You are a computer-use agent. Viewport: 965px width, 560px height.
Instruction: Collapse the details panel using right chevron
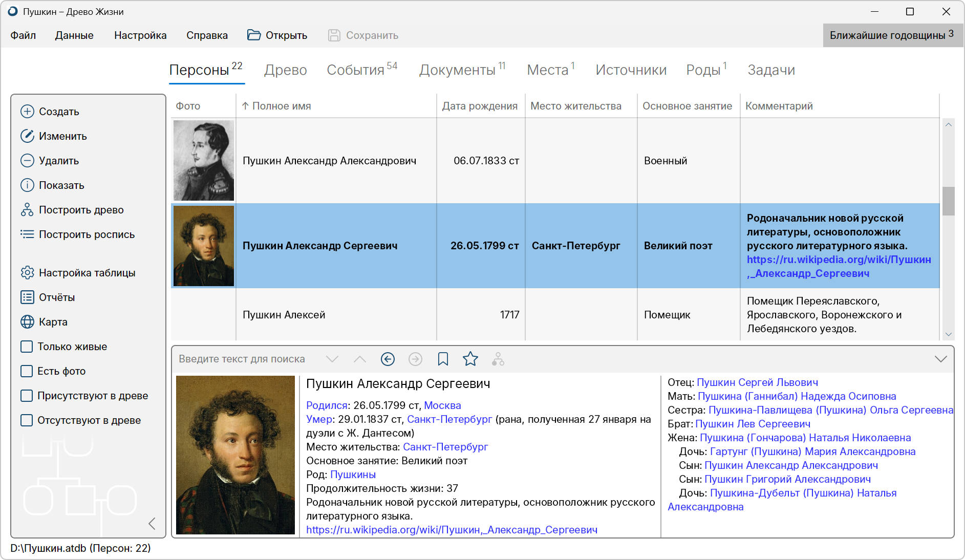tap(940, 359)
